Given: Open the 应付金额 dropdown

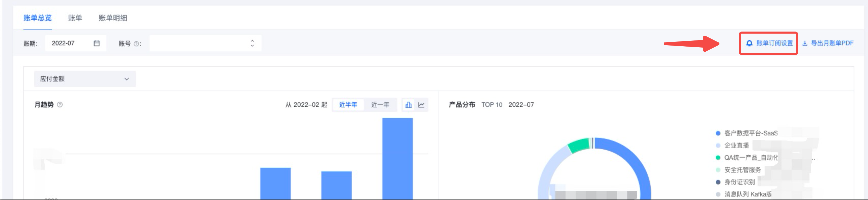Looking at the screenshot, I should click(x=84, y=79).
